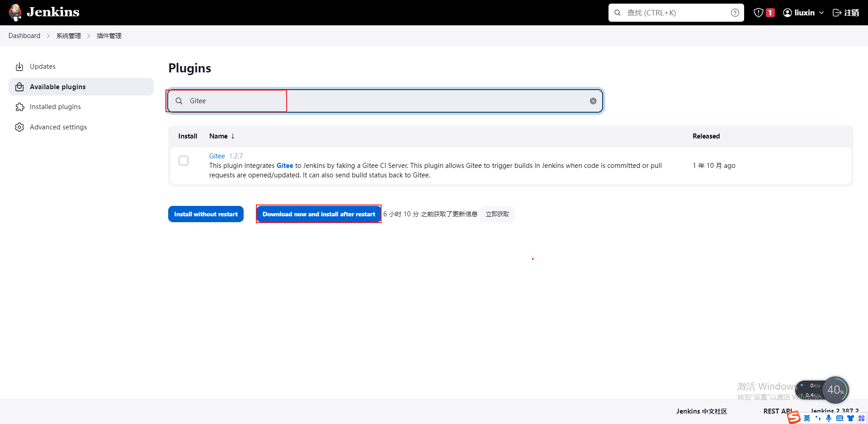
Task: Click the Released column header
Action: 706,136
